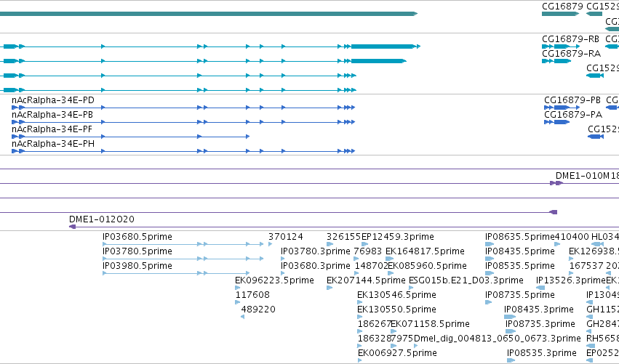Click the CG16879-RB transcript label
619x364 pixels.
tap(570, 39)
